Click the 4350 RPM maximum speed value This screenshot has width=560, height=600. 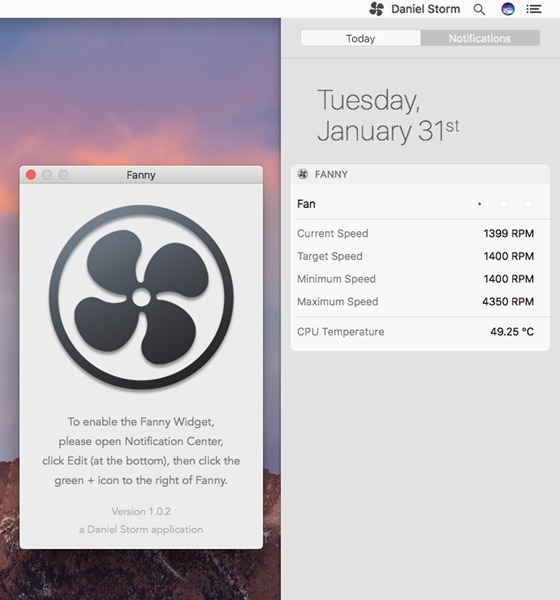point(508,302)
